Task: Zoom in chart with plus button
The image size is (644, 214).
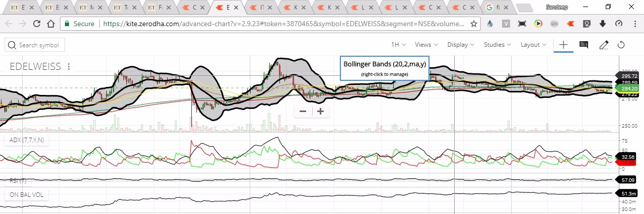Action: pos(320,111)
